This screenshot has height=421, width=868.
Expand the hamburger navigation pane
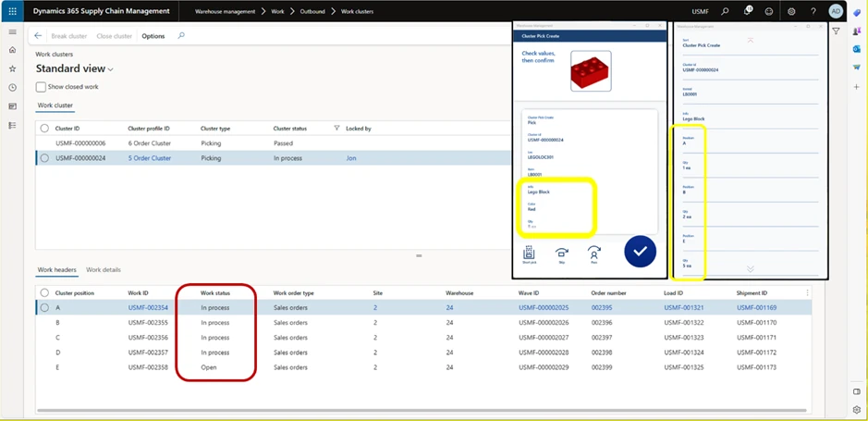tap(12, 32)
